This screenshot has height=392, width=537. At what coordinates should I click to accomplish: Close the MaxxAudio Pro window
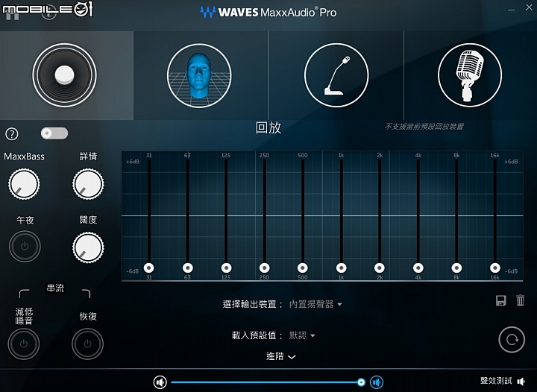[x=529, y=7]
